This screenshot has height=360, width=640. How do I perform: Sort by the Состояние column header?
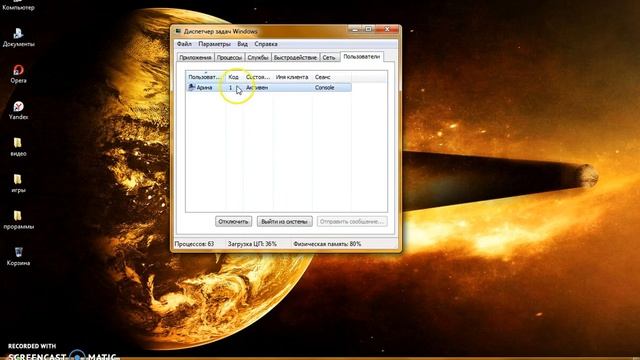[258, 77]
